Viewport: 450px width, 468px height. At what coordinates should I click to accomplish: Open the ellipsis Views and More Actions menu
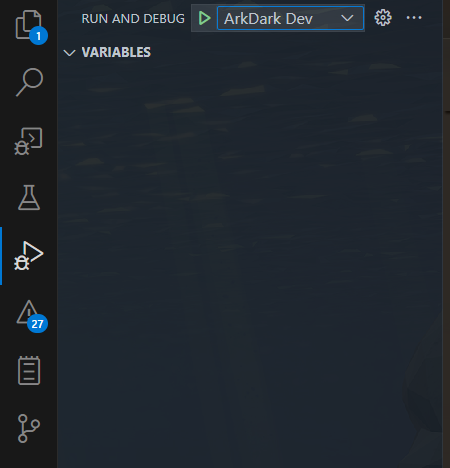[x=414, y=18]
